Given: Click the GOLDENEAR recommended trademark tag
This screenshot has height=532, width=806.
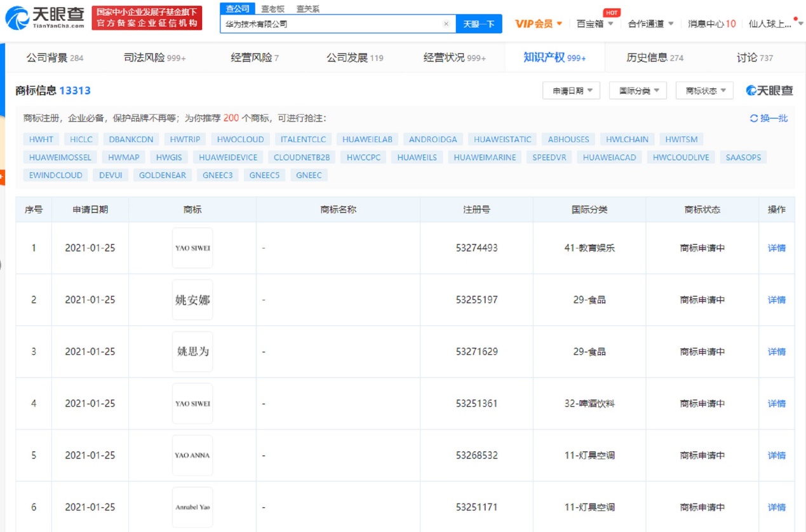Looking at the screenshot, I should coord(163,175).
